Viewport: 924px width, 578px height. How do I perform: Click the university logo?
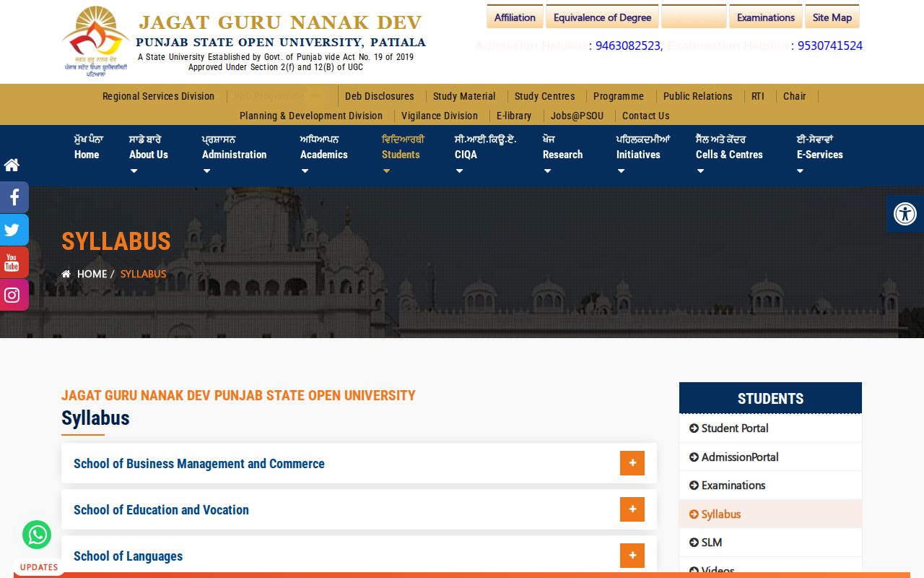click(95, 40)
